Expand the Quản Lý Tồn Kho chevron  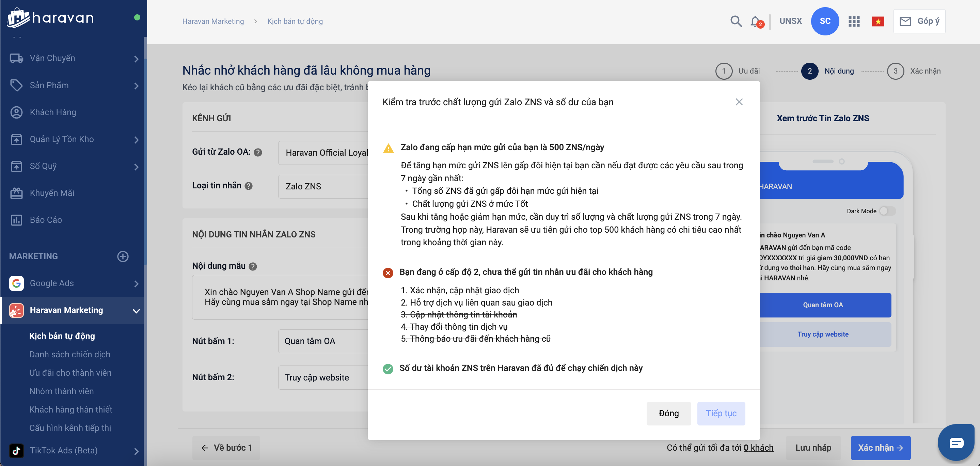pos(136,140)
